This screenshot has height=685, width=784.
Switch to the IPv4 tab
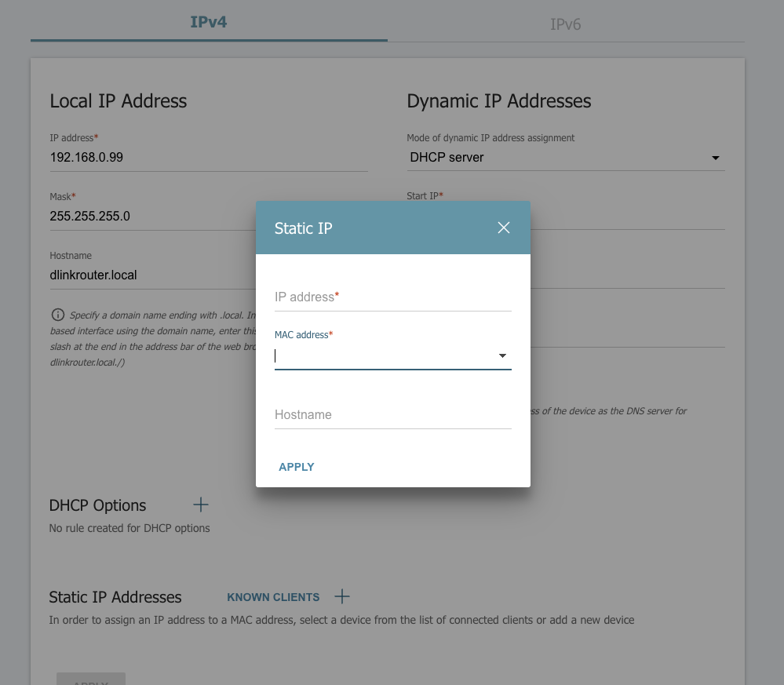tap(209, 22)
